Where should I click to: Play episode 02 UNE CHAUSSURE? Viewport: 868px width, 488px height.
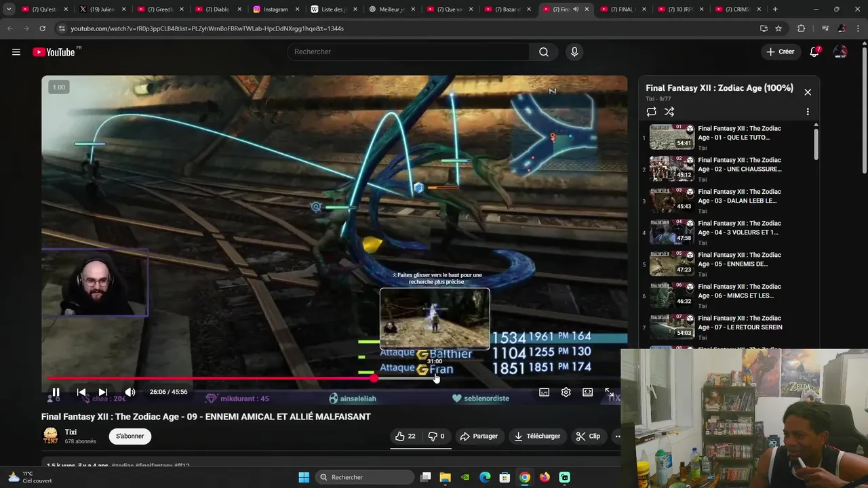point(727,169)
